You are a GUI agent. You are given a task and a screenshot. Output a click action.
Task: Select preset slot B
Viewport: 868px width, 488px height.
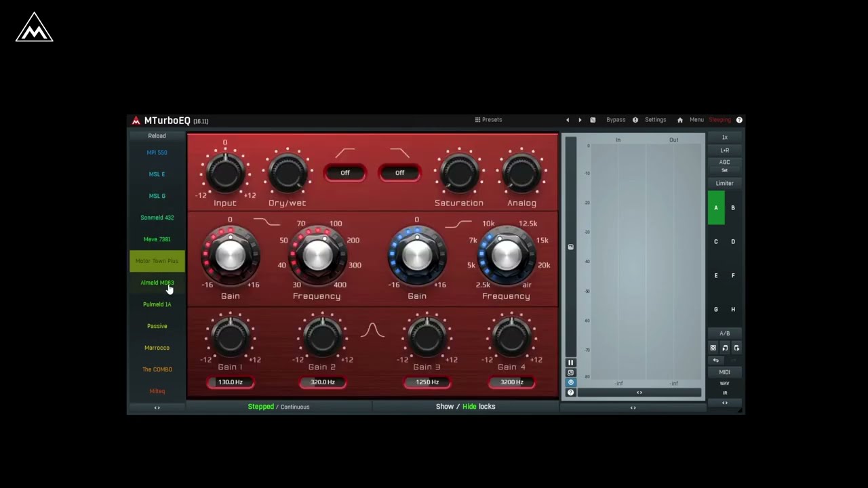pyautogui.click(x=733, y=208)
